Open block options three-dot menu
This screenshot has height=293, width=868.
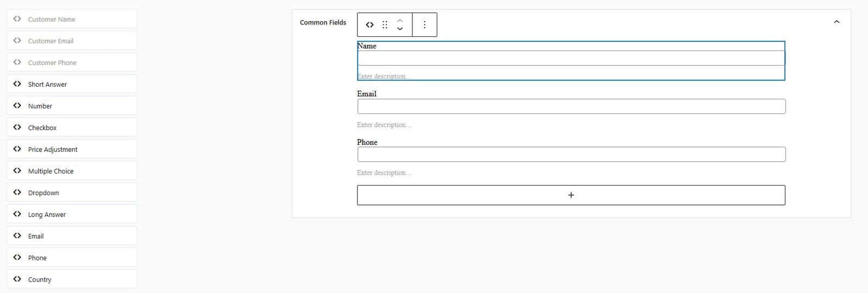click(425, 24)
